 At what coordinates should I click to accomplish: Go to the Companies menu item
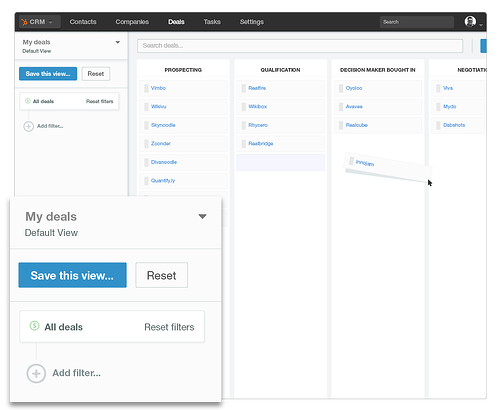132,22
